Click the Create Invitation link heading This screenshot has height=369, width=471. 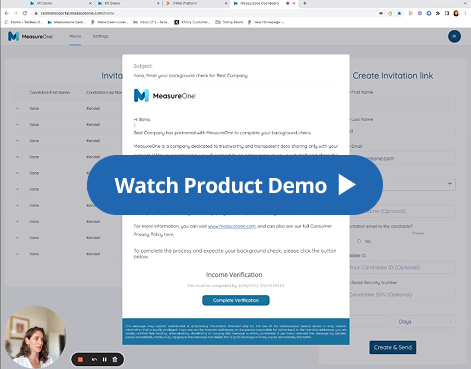pos(393,76)
